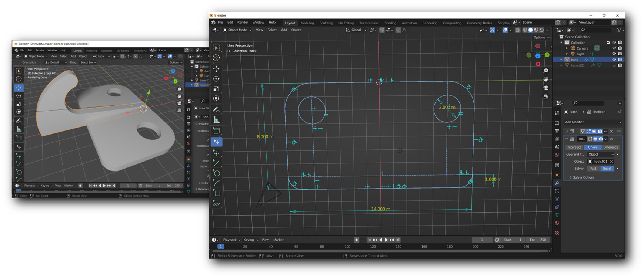This screenshot has width=644, height=278.
Task: Choose the Measure tool in front window
Action: 216,120
